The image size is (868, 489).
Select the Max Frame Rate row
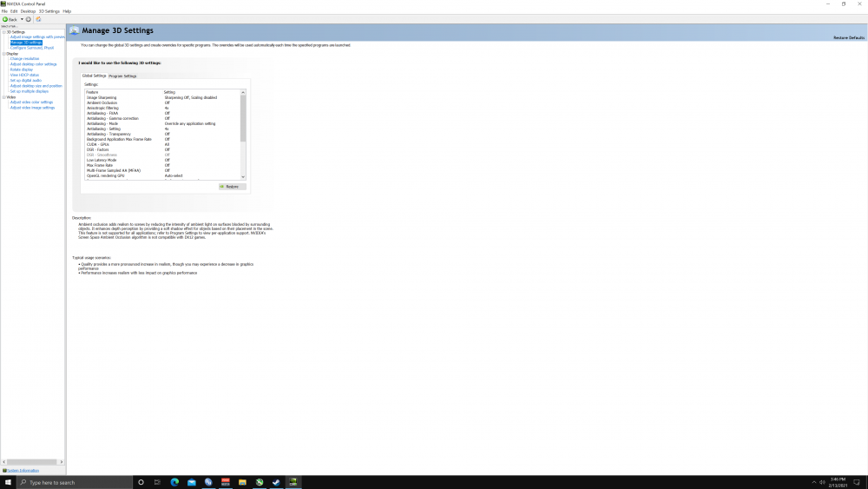(x=163, y=165)
